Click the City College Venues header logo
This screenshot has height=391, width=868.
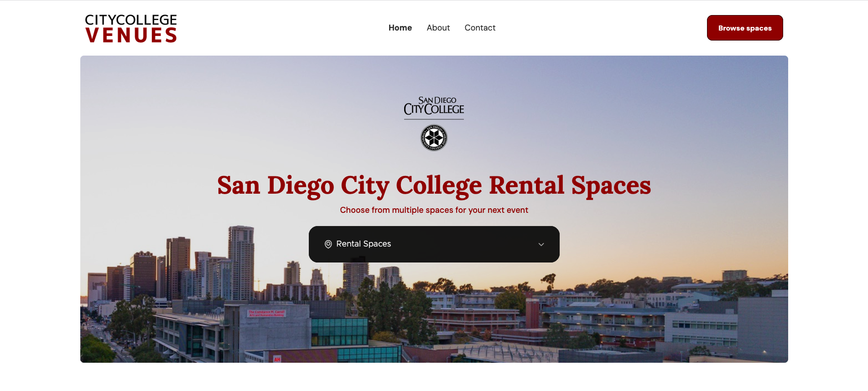(131, 28)
